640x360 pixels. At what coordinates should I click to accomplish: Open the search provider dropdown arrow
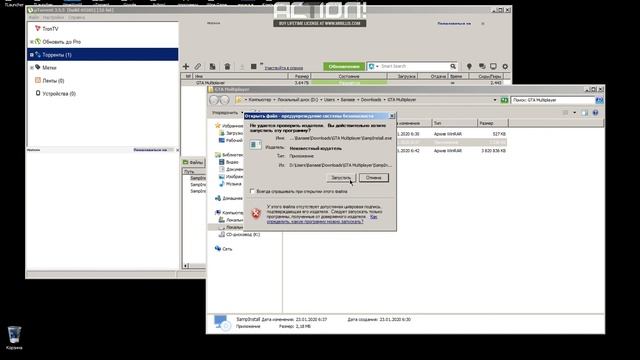(377, 66)
